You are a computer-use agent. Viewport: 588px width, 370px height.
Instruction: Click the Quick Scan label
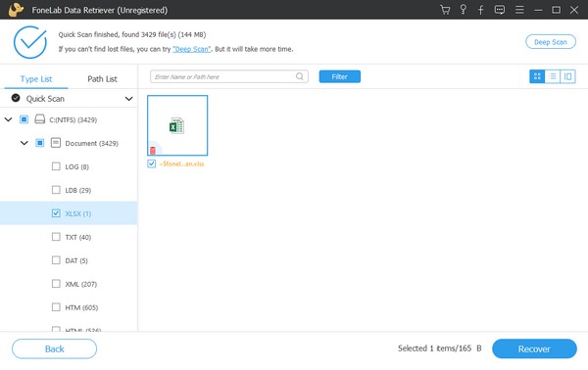pos(45,99)
